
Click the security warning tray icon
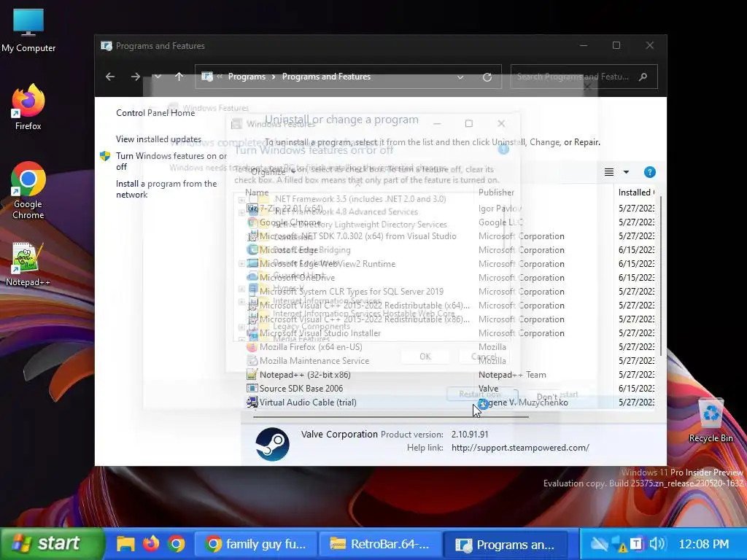620,544
